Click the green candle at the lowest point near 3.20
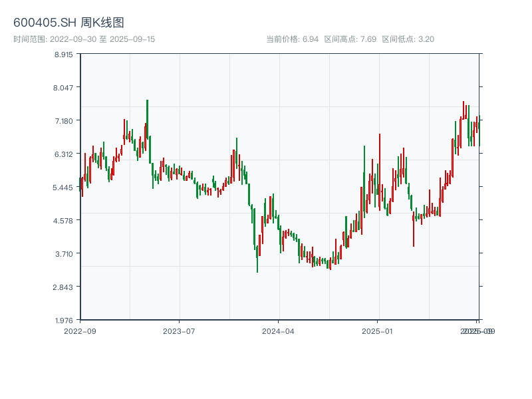 pyautogui.click(x=257, y=259)
